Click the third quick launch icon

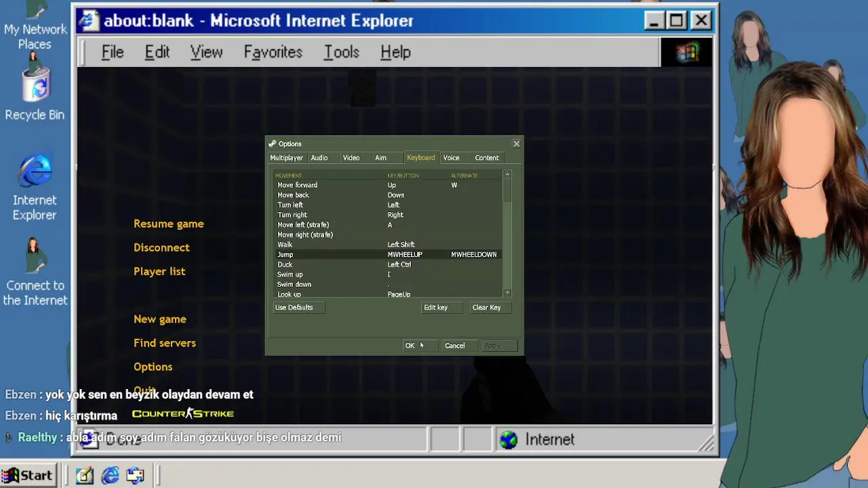[x=135, y=475]
